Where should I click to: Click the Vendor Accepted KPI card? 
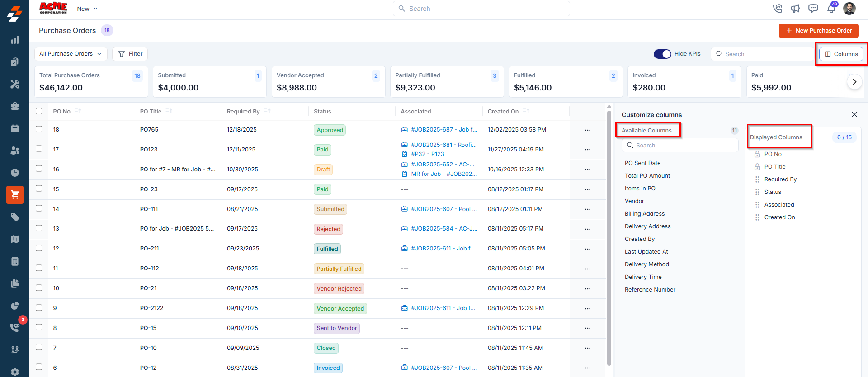point(328,82)
